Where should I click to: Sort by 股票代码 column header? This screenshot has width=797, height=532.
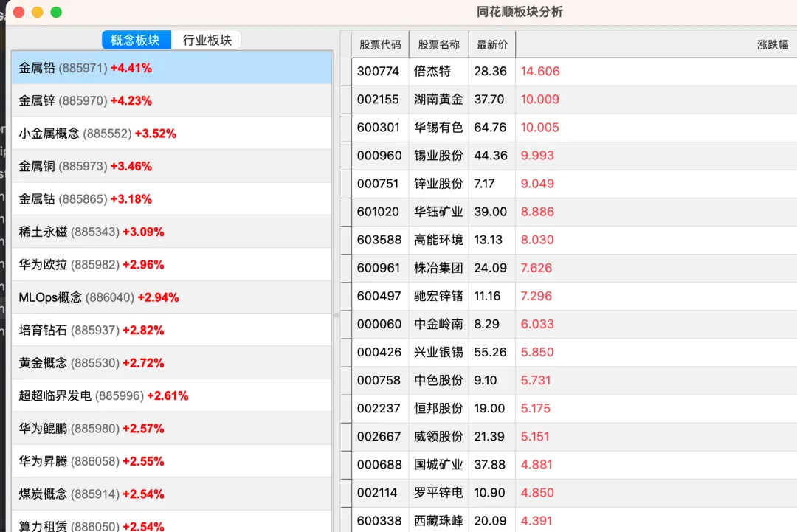pos(380,44)
